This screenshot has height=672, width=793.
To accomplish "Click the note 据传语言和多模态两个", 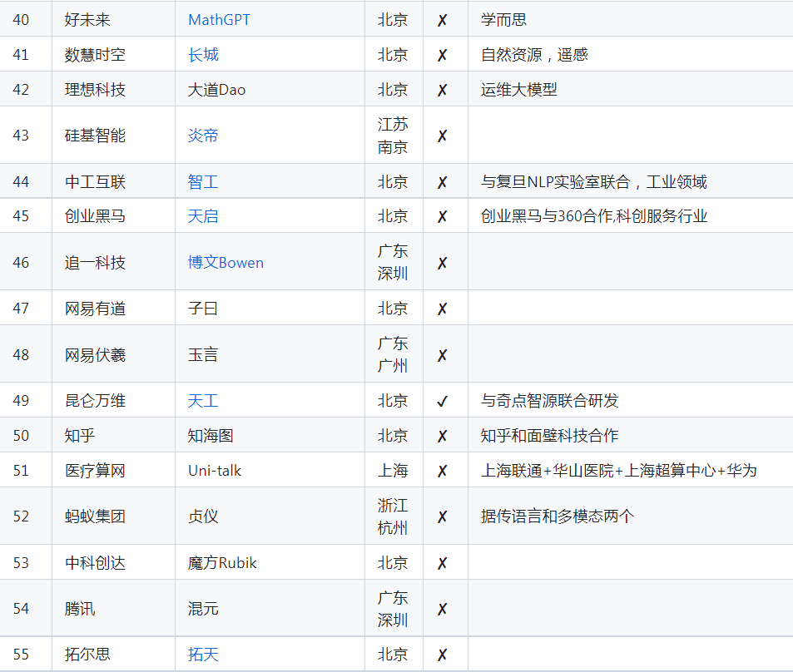I will tap(558, 516).
